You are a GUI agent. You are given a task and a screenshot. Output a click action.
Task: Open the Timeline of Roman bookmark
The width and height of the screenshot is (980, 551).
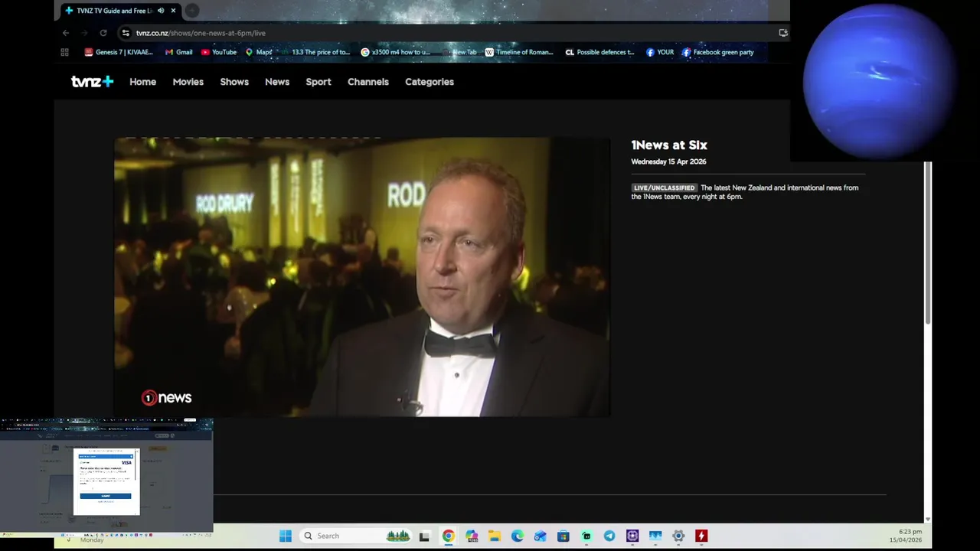[x=519, y=52]
